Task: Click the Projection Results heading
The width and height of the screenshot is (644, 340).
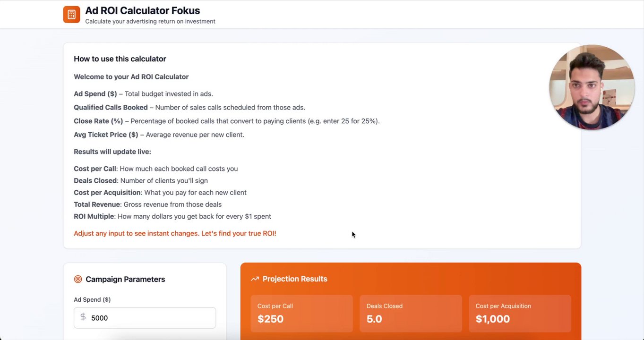Action: coord(295,279)
